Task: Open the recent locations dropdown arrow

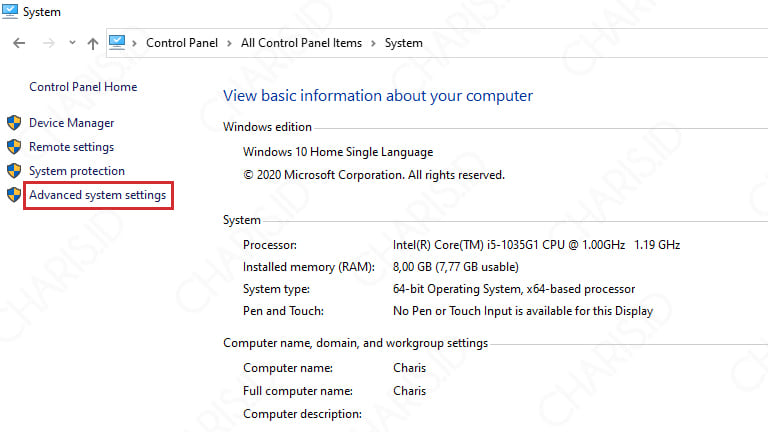Action: click(x=72, y=43)
